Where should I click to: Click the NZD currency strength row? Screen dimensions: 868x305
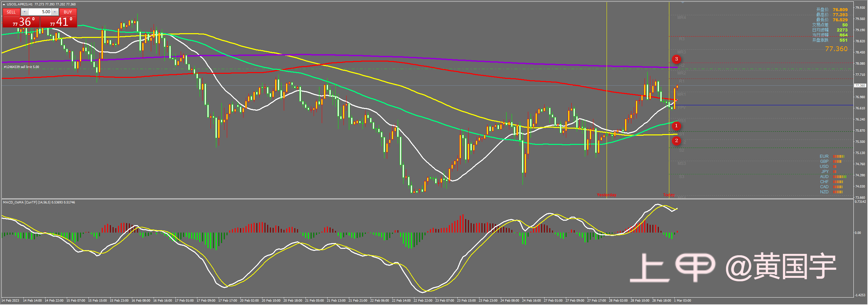coord(831,192)
